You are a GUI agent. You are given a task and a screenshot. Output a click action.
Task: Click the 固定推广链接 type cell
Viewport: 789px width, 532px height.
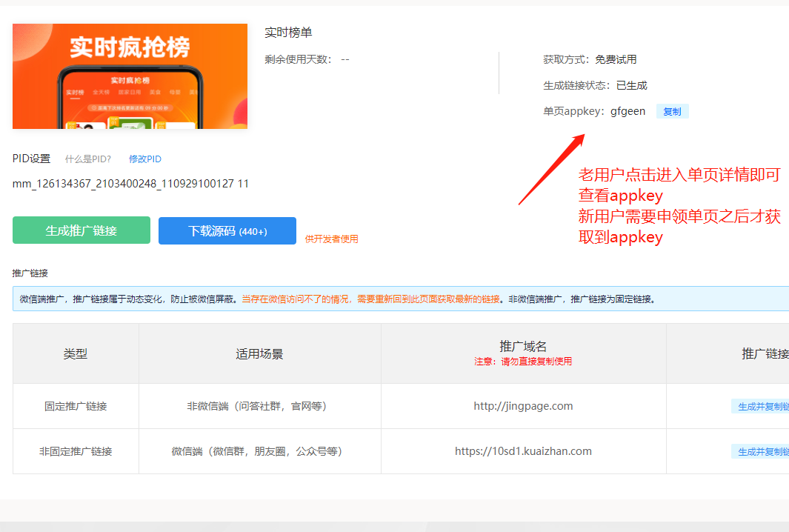(76, 406)
